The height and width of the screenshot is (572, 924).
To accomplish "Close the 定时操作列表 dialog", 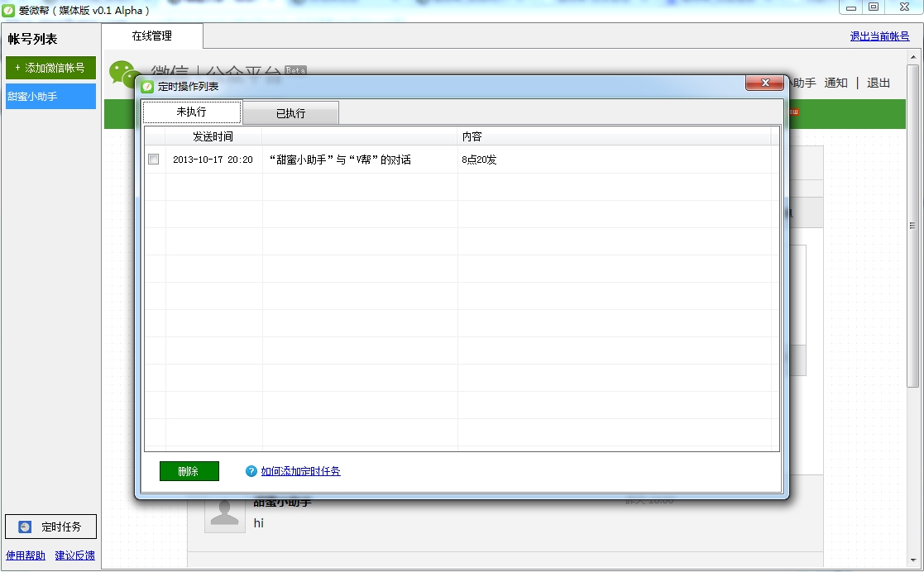I will (x=764, y=83).
